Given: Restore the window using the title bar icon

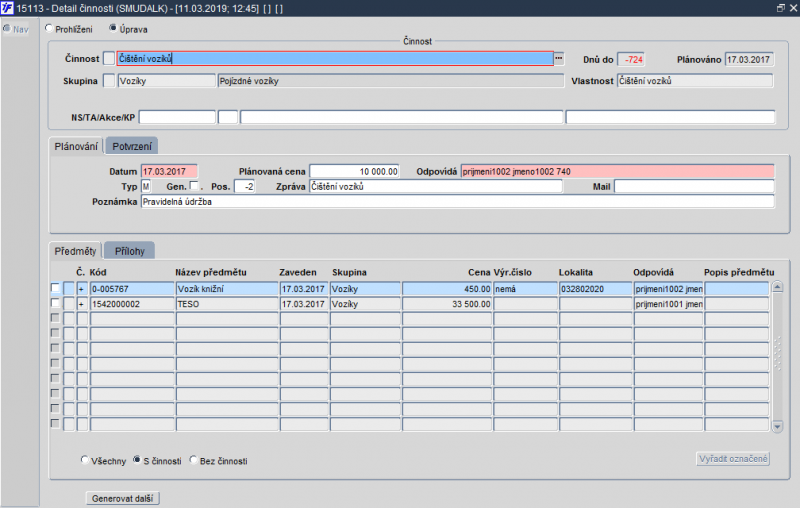Looking at the screenshot, I should [x=781, y=8].
